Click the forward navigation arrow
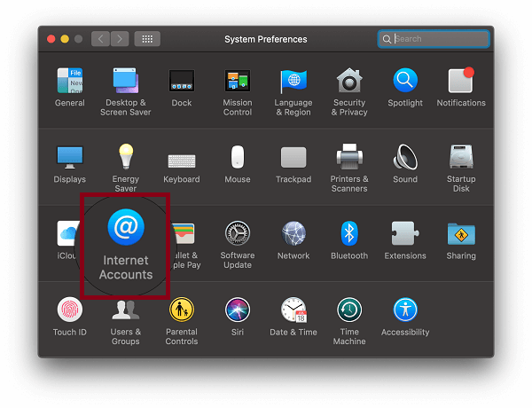 [x=120, y=39]
